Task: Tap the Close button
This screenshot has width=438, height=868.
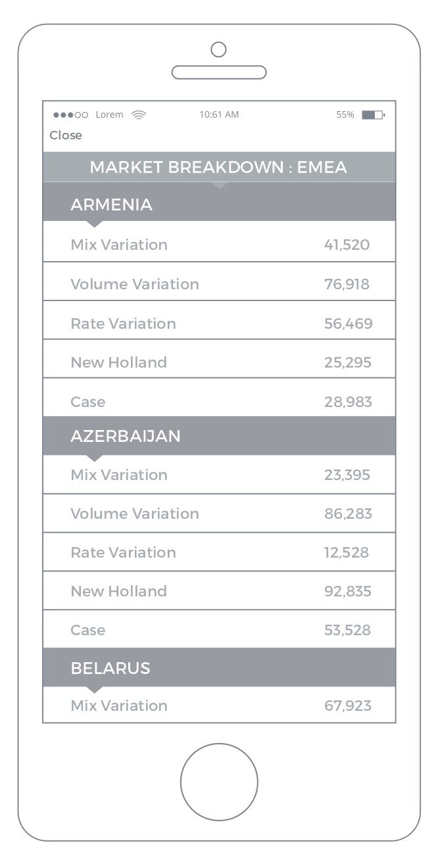Action: click(66, 135)
